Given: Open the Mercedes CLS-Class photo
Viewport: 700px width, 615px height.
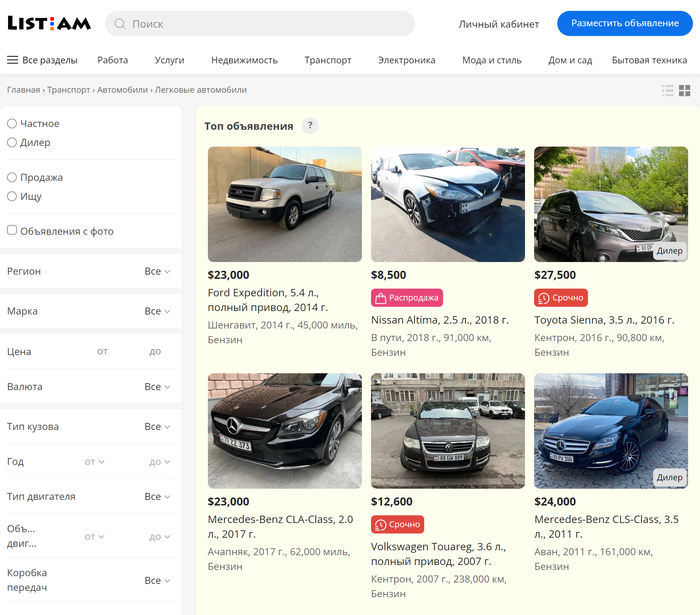Looking at the screenshot, I should tap(611, 431).
